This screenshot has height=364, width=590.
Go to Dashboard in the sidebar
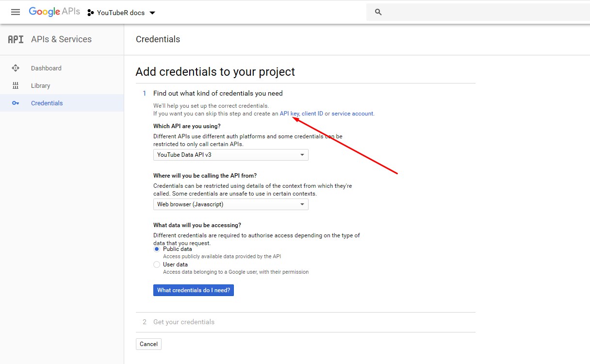(46, 68)
